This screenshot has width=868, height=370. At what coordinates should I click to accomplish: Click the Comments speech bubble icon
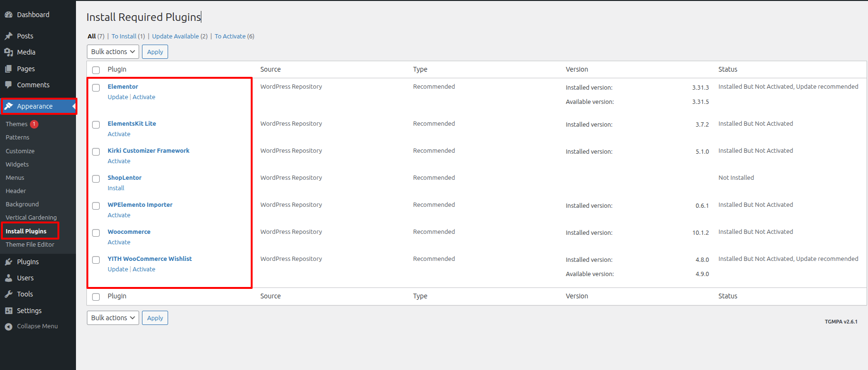[9, 85]
